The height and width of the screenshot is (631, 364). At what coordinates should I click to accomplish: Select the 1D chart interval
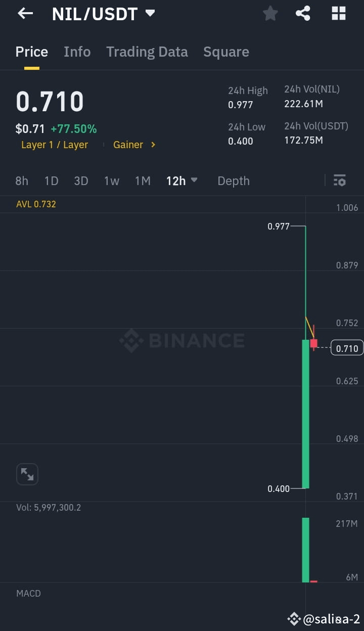[x=51, y=181]
